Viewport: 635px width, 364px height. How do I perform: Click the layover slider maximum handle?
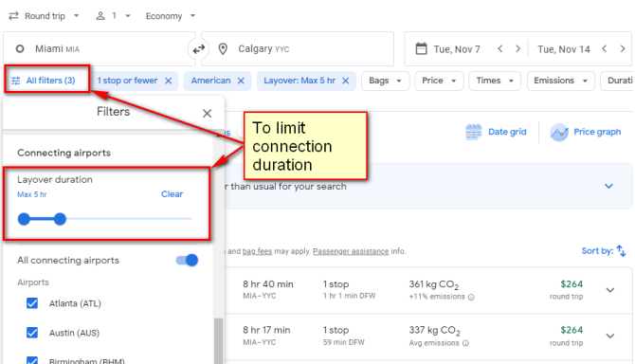tap(60, 219)
